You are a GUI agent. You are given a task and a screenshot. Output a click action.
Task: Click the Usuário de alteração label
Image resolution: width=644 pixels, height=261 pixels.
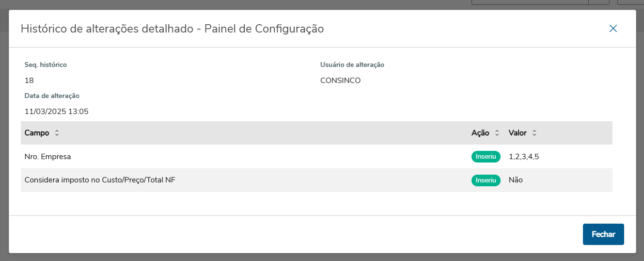tap(352, 65)
